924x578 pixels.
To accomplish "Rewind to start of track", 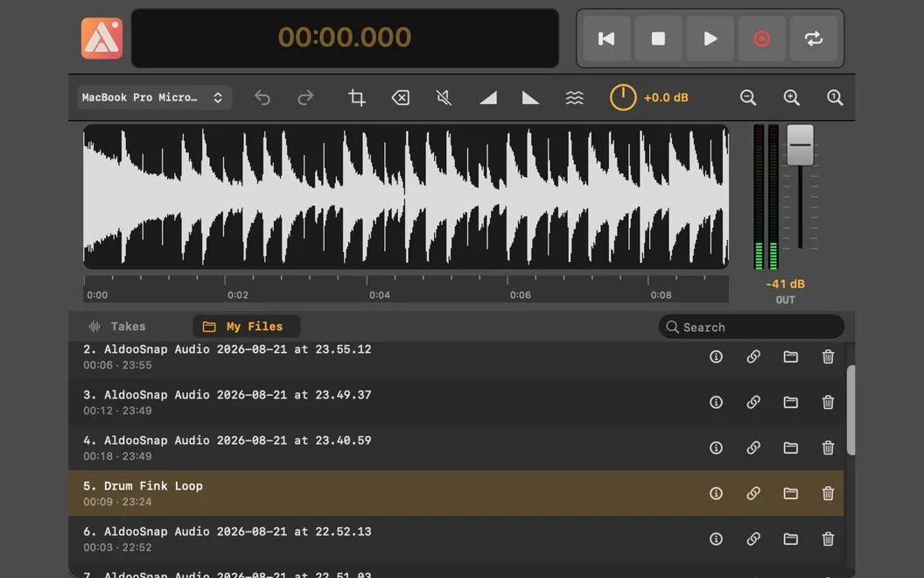I will point(606,39).
